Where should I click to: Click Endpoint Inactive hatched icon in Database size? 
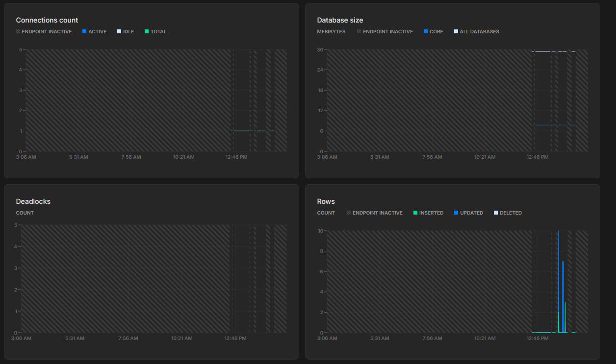(359, 31)
